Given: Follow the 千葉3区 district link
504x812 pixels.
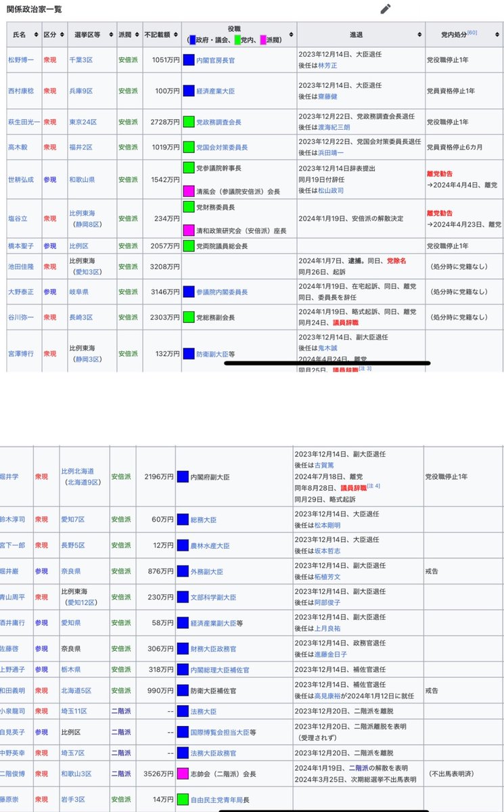Looking at the screenshot, I should tap(83, 60).
